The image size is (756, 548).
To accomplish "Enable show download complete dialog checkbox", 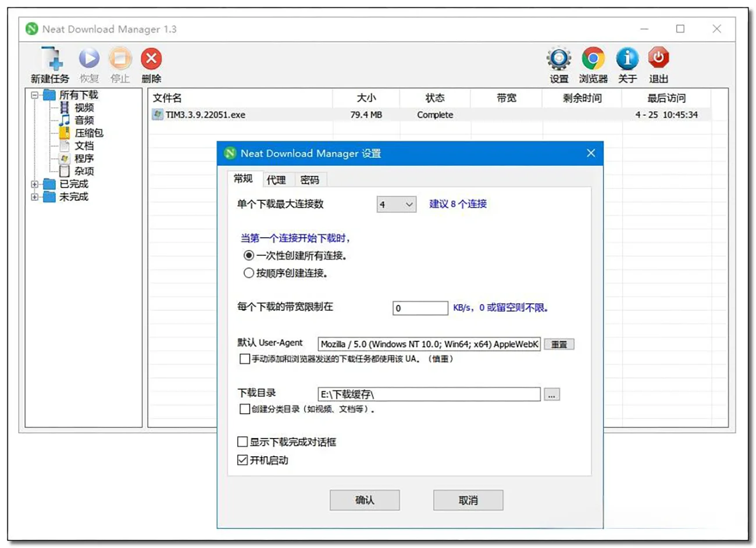I will pos(243,442).
